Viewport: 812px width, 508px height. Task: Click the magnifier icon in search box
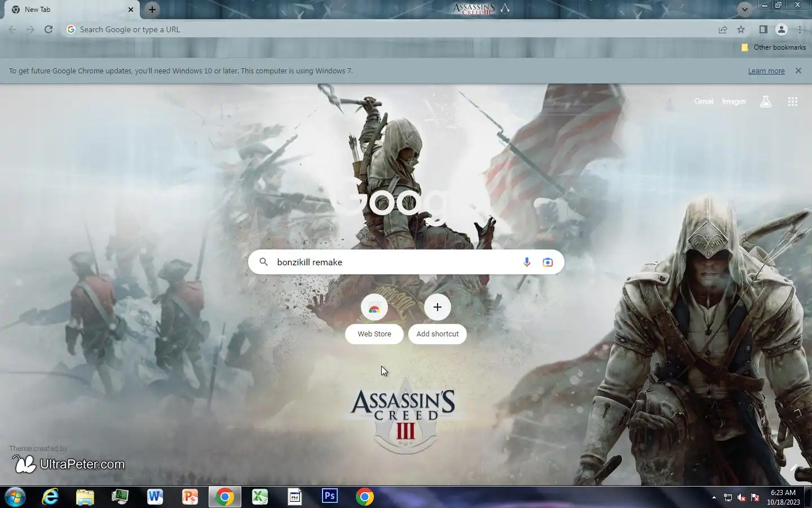[x=263, y=262]
